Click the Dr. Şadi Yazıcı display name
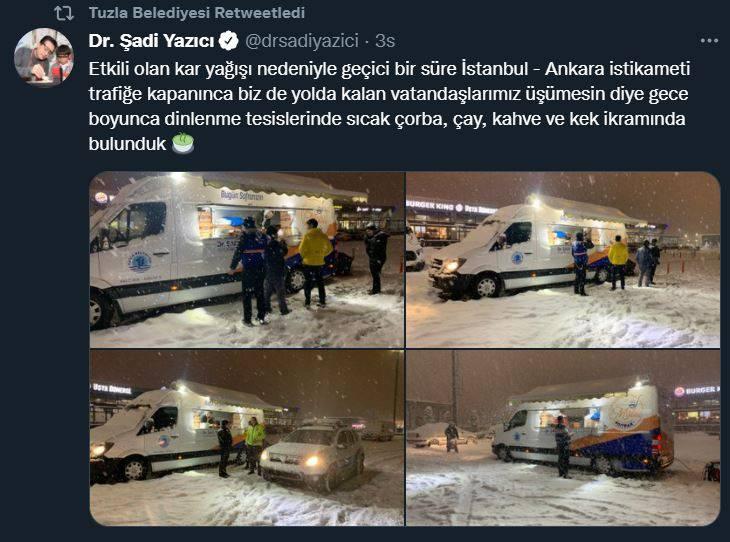This screenshot has width=730, height=542. click(x=151, y=41)
